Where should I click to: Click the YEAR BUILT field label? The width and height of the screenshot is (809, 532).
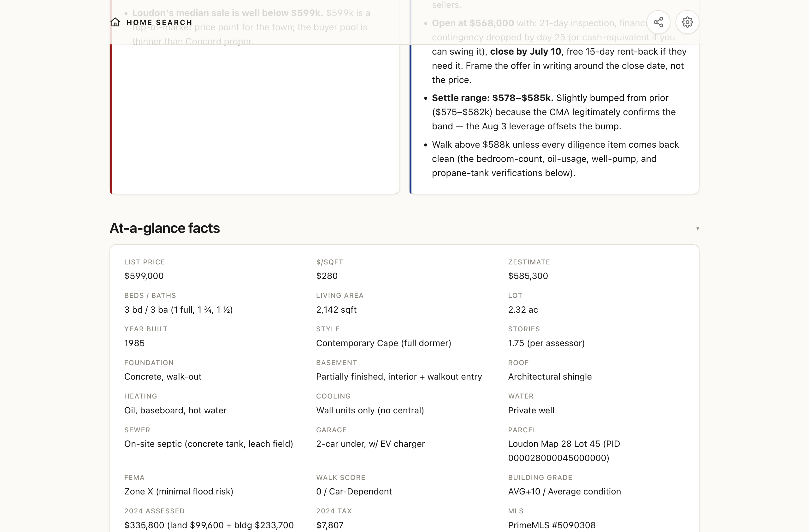pos(146,329)
